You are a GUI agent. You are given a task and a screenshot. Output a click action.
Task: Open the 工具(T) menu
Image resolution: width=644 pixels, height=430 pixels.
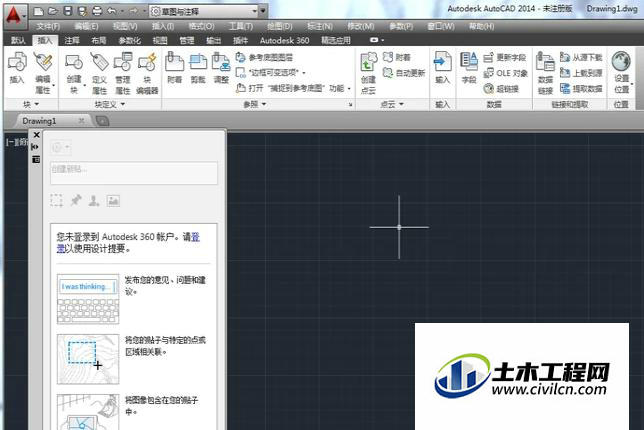coord(241,27)
